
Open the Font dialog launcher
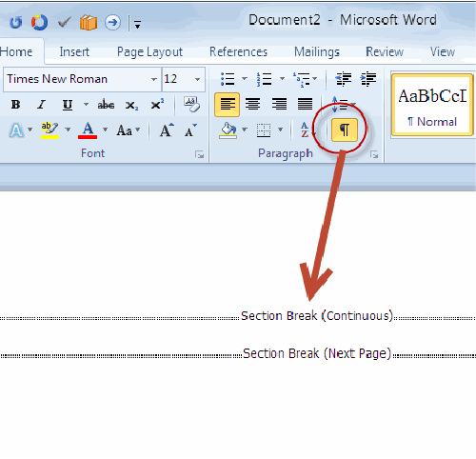click(x=199, y=155)
